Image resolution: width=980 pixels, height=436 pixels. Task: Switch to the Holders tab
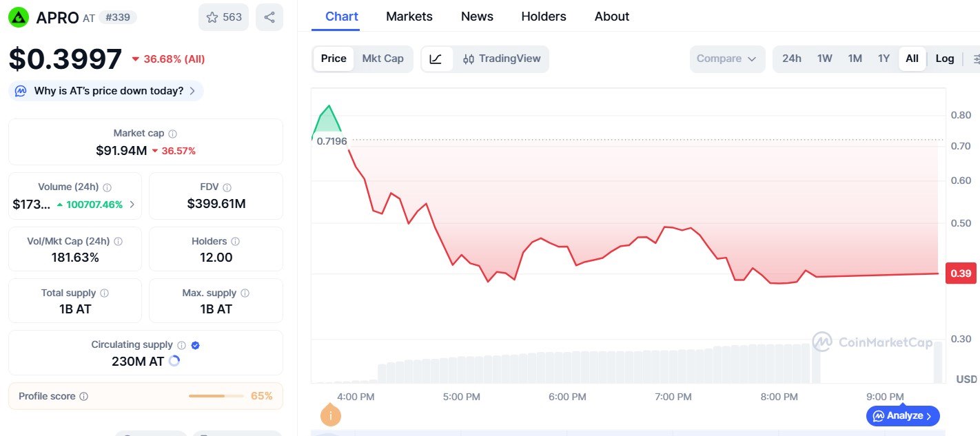pos(544,17)
